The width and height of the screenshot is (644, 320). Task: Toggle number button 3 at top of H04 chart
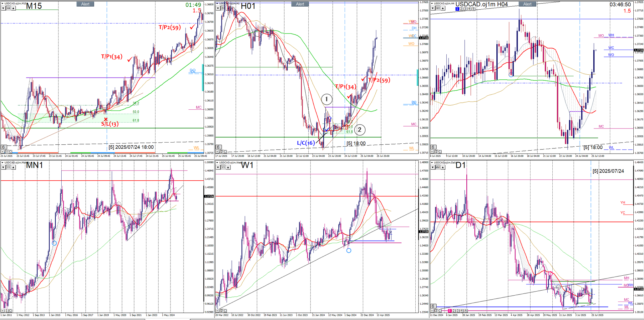tap(465, 9)
